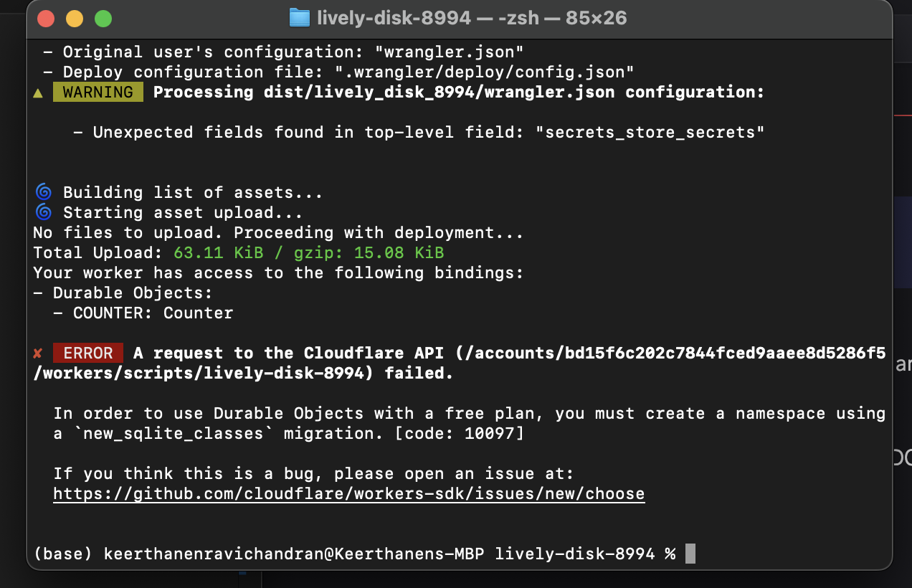Image resolution: width=912 pixels, height=588 pixels.
Task: Click the terminal cursor block at prompt
Action: (690, 554)
